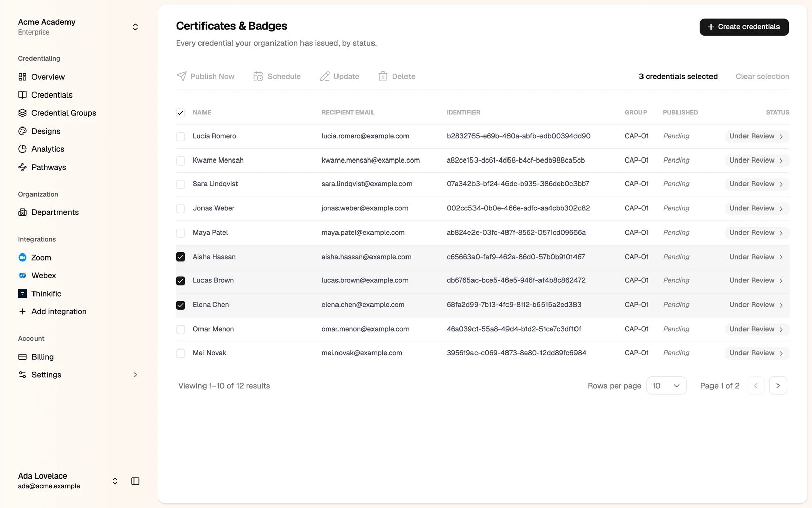Click the Add integration plus icon

coord(22,311)
